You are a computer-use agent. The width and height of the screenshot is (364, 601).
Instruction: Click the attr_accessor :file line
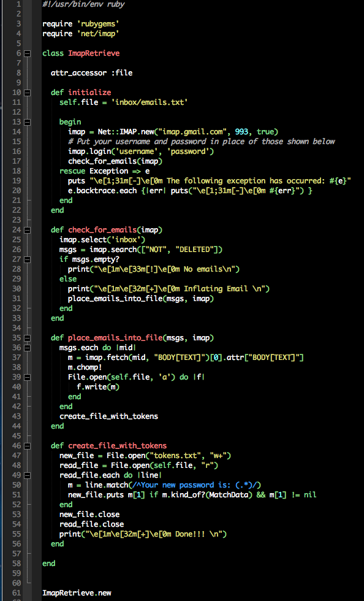[x=91, y=73]
